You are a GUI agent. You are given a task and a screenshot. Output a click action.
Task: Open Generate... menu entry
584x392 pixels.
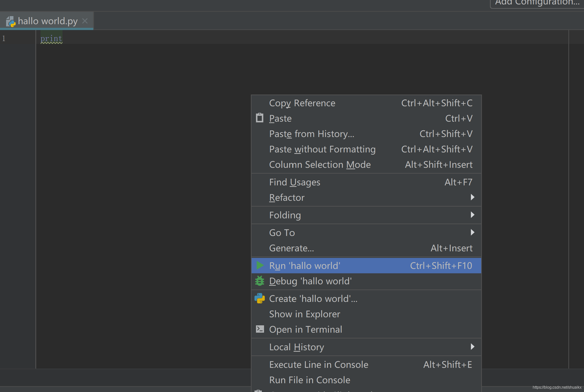pos(366,248)
